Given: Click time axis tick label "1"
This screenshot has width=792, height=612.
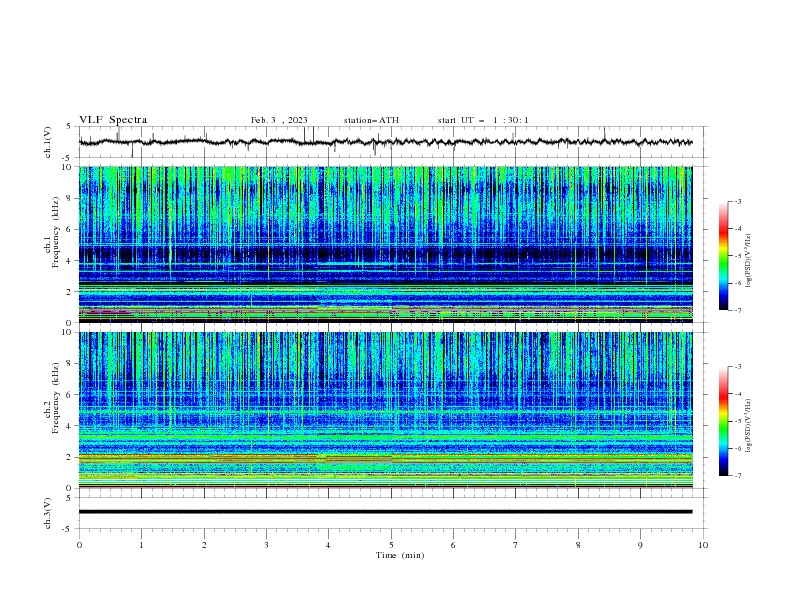Looking at the screenshot, I should tap(142, 545).
